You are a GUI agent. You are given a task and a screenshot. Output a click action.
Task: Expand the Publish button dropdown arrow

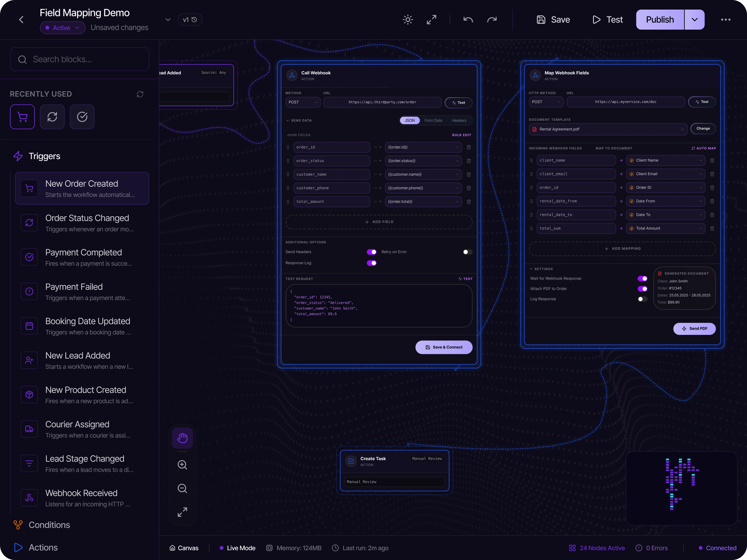coord(694,20)
